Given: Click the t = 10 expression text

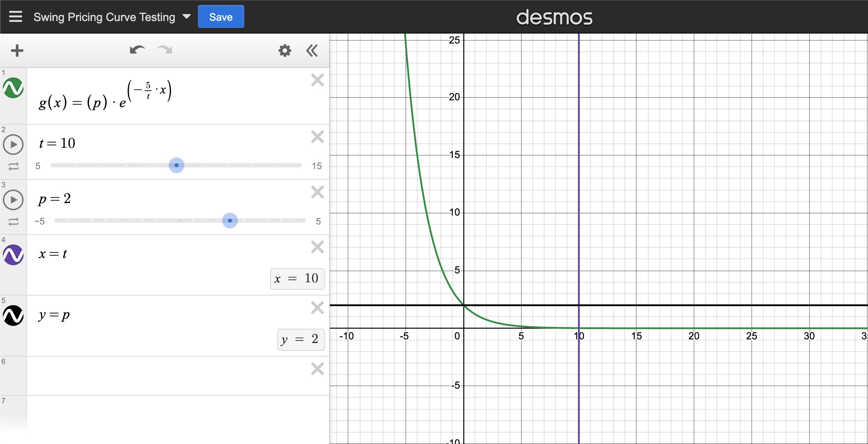Looking at the screenshot, I should coord(57,143).
